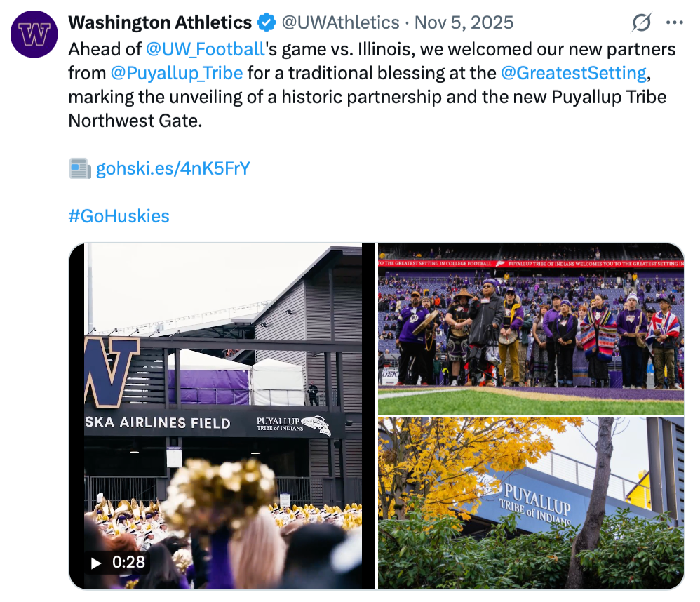This screenshot has height=602, width=700.
Task: Click the newspaper emoji before the link
Action: point(79,168)
